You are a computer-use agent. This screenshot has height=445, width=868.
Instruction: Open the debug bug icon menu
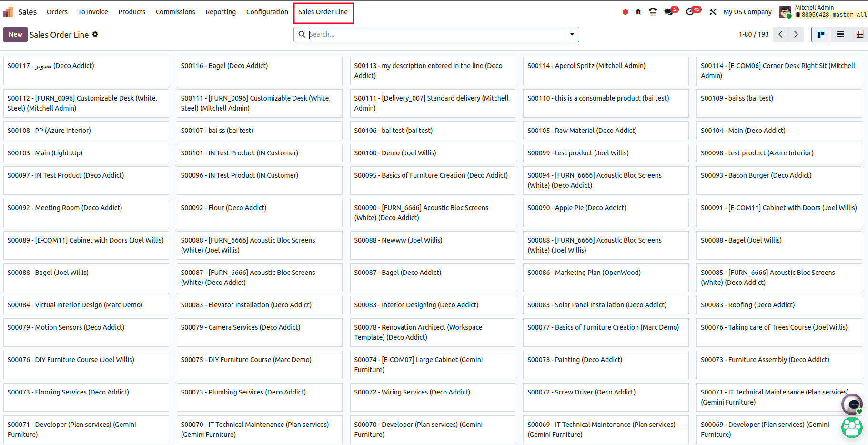pyautogui.click(x=638, y=12)
